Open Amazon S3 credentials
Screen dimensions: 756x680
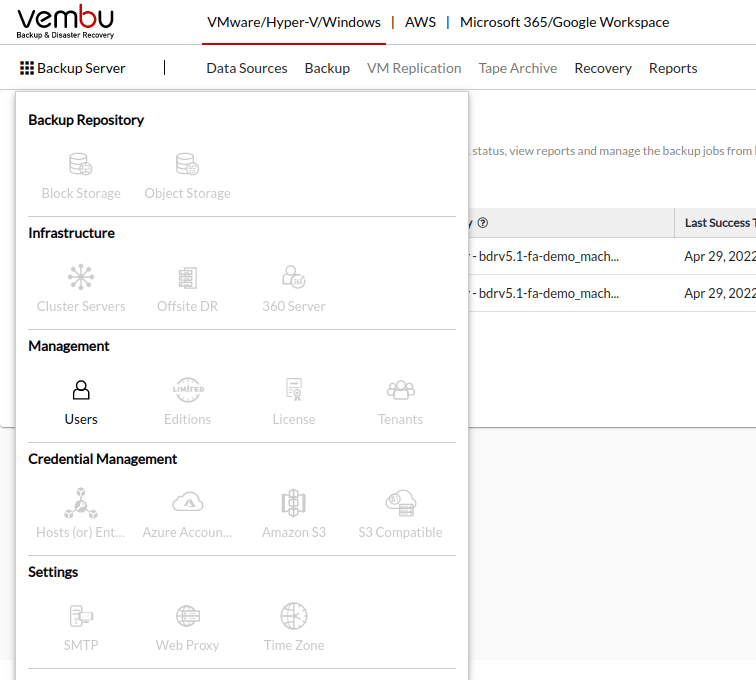point(294,515)
